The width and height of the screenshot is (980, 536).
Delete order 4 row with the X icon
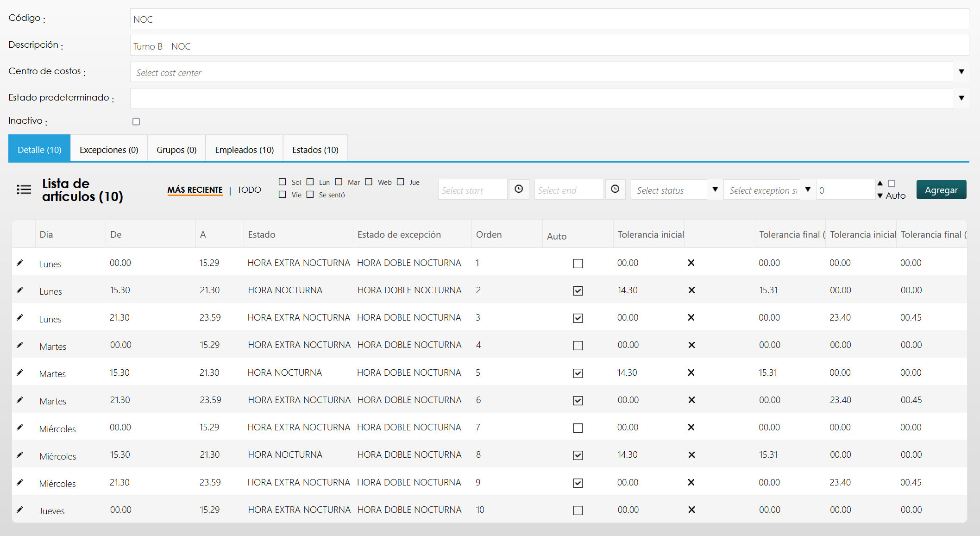point(691,345)
